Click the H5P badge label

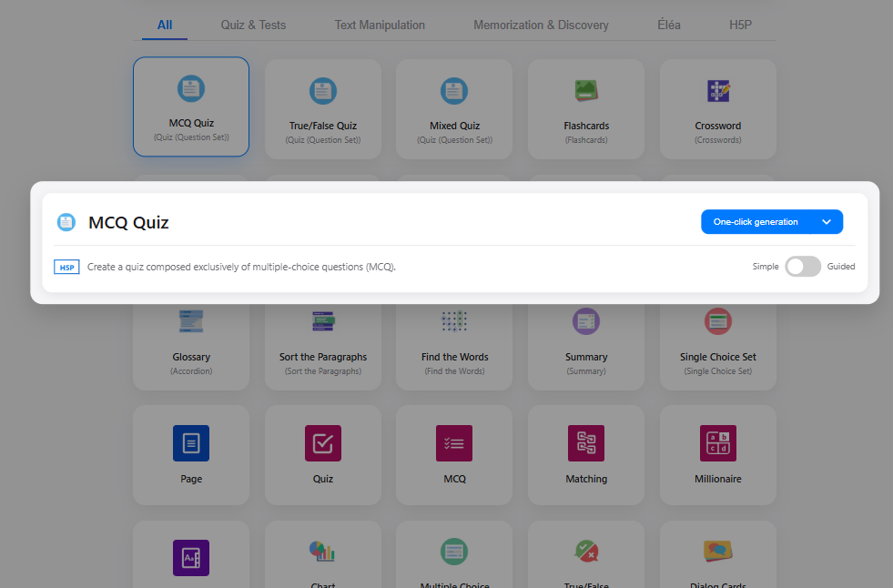(x=66, y=268)
